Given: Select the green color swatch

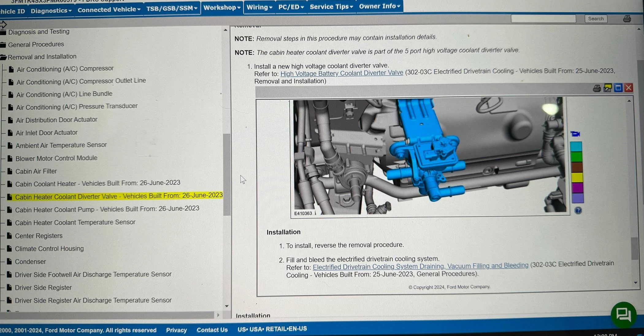Looking at the screenshot, I should point(576,157).
